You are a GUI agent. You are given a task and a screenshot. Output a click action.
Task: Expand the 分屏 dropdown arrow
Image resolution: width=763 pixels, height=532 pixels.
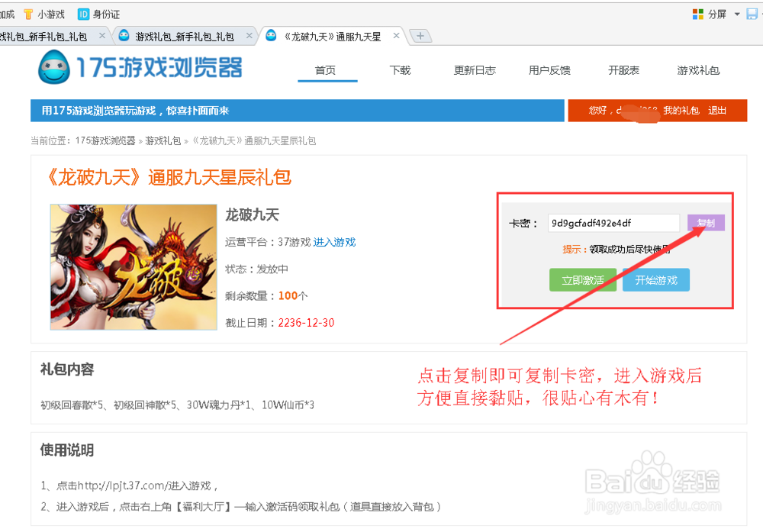pyautogui.click(x=736, y=13)
